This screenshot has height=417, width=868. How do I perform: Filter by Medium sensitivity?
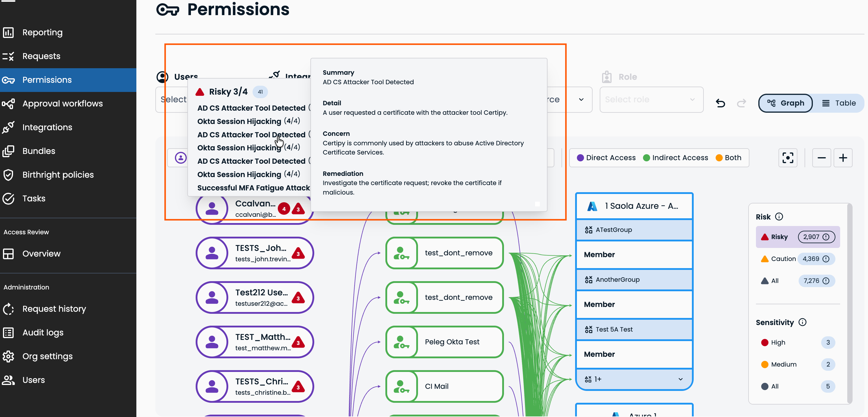(x=797, y=365)
